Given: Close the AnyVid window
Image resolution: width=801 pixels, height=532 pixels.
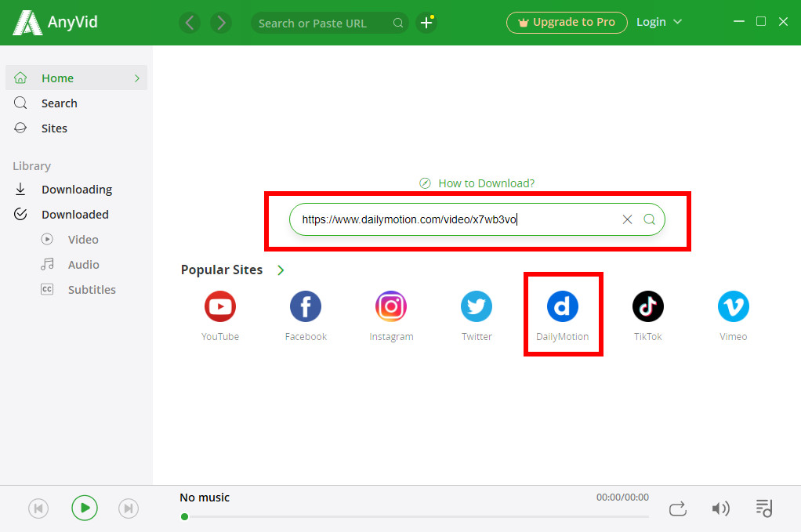Looking at the screenshot, I should click(x=783, y=21).
